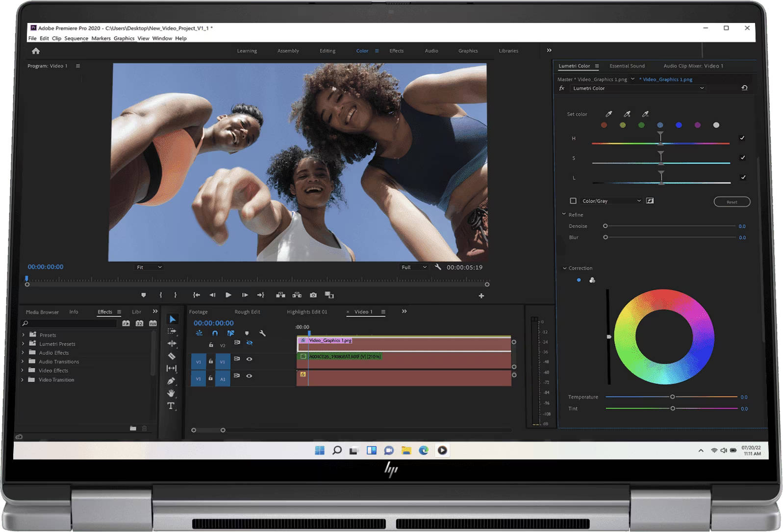The height and width of the screenshot is (532, 783).
Task: Toggle Linked Selection in timeline
Action: pos(230,333)
